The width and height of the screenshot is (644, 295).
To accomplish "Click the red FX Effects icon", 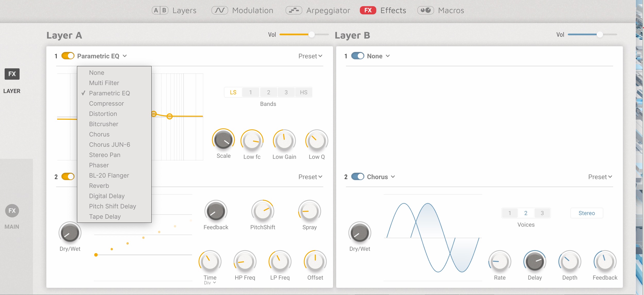I will coord(368,10).
